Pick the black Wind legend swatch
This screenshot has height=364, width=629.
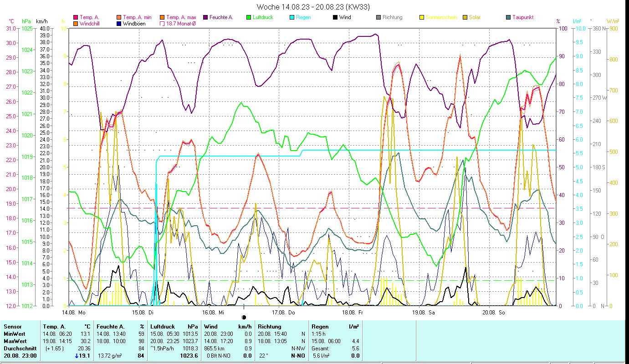pos(335,18)
